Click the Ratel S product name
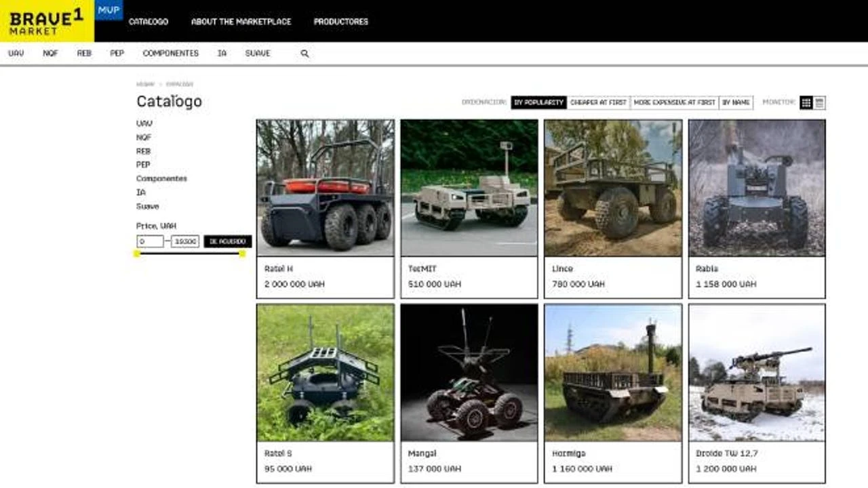Viewport: 868px width, 488px height. pos(278,453)
